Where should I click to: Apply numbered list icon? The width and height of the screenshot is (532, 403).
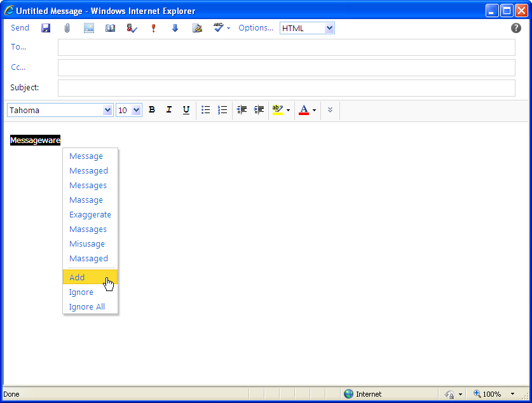click(222, 110)
